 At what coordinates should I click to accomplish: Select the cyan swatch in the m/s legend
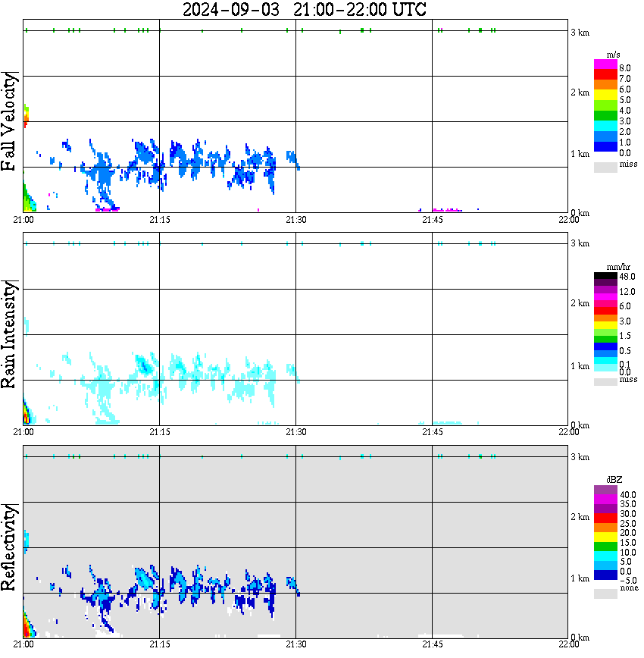click(605, 126)
